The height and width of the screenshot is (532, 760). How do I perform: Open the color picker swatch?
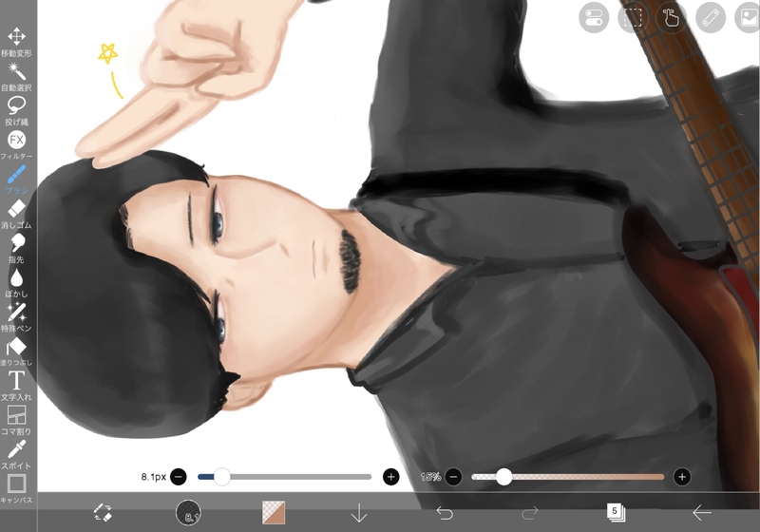coord(274,513)
